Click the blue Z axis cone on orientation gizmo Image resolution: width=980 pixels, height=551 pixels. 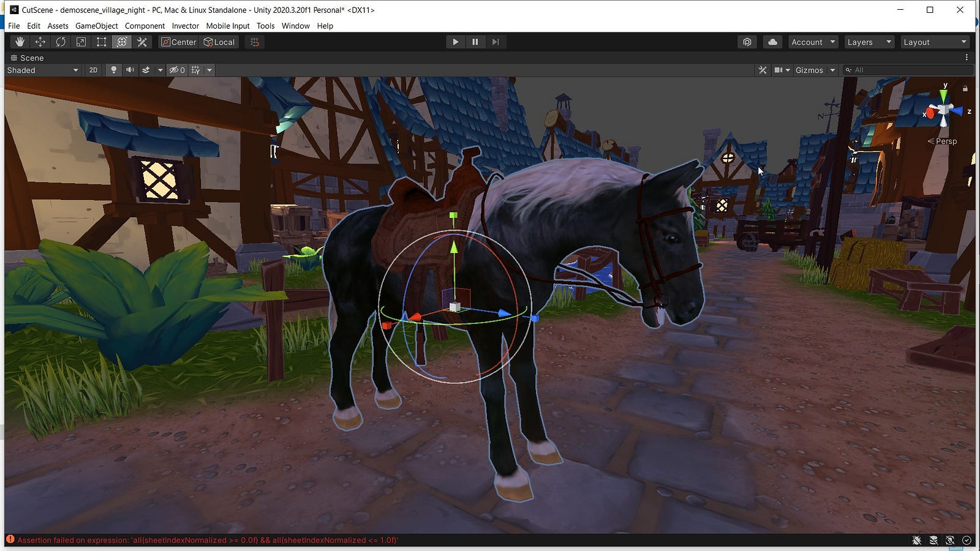[x=957, y=111]
